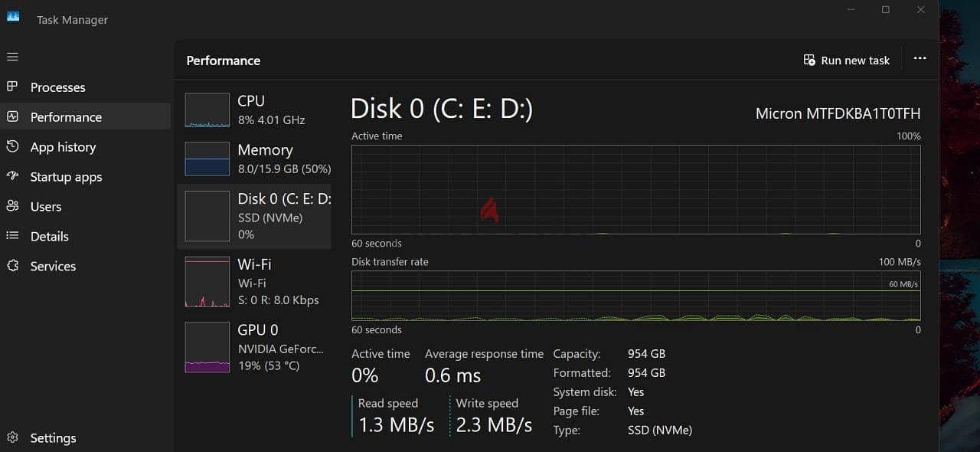Open the Settings gear icon
Image resolution: width=980 pixels, height=452 pixels.
pos(12,437)
